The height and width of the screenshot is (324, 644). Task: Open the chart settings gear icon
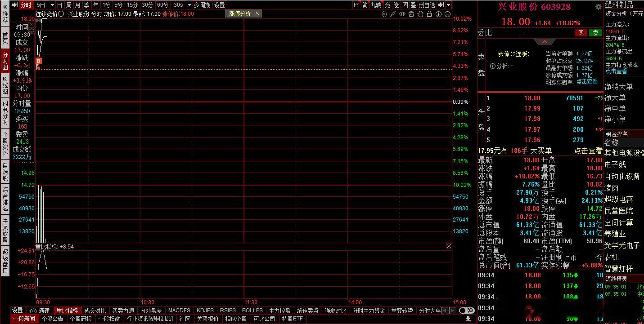(384, 14)
